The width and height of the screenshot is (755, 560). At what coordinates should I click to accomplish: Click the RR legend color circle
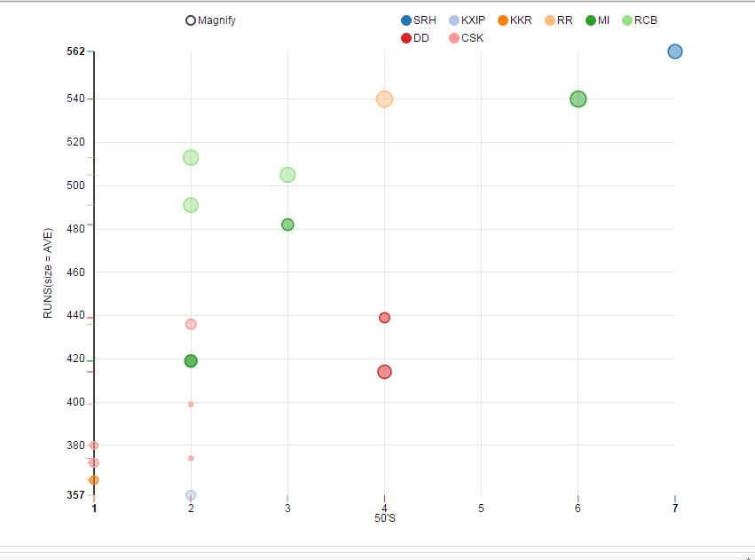click(x=550, y=20)
